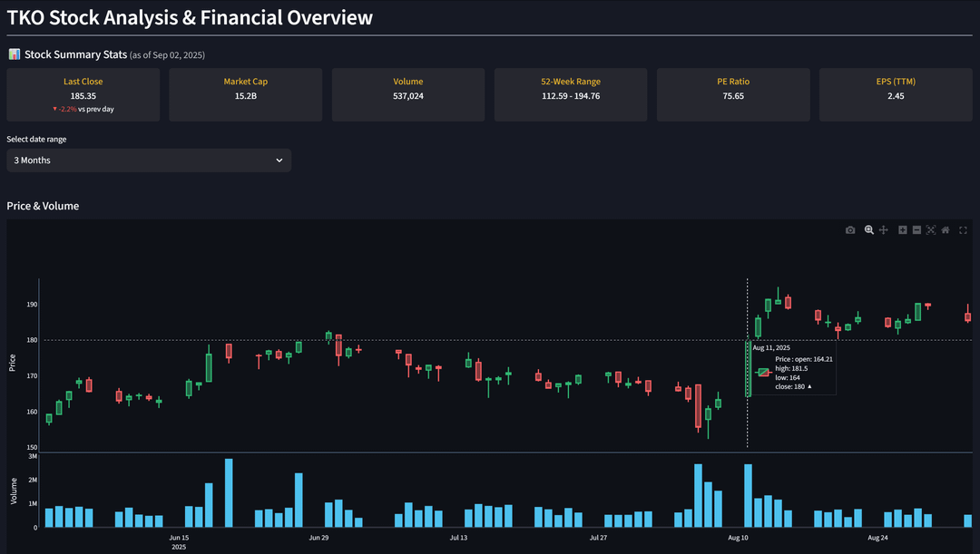Click the 52-Week Range stat card
This screenshot has height=554, width=980.
571,95
